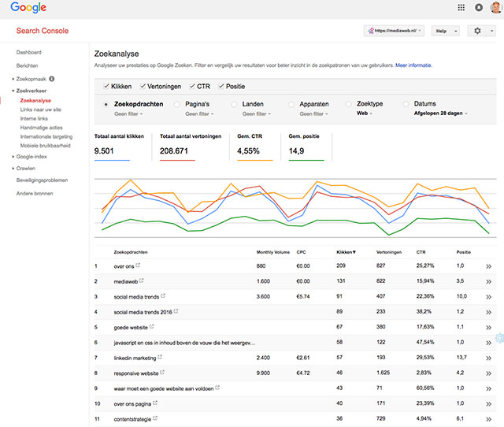Open external link icon for responsive website
Screen dimensions: 504x427
[x=162, y=373]
